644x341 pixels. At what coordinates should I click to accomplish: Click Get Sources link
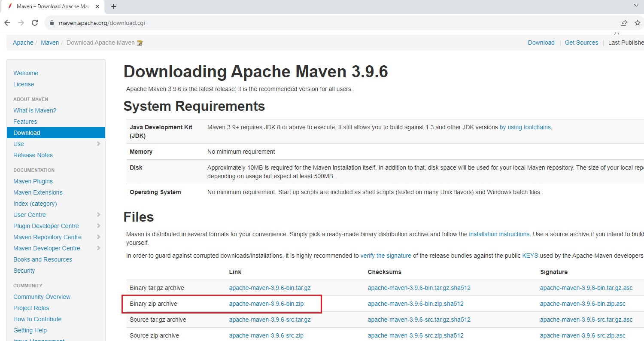[581, 43]
